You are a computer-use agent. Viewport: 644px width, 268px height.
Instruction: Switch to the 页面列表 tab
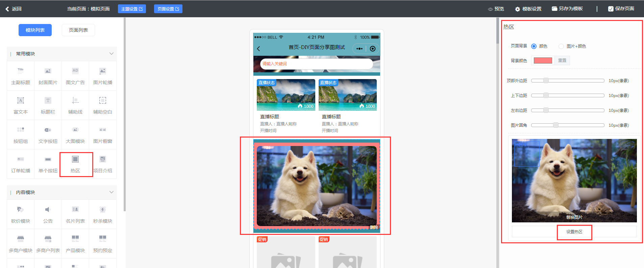[78, 30]
